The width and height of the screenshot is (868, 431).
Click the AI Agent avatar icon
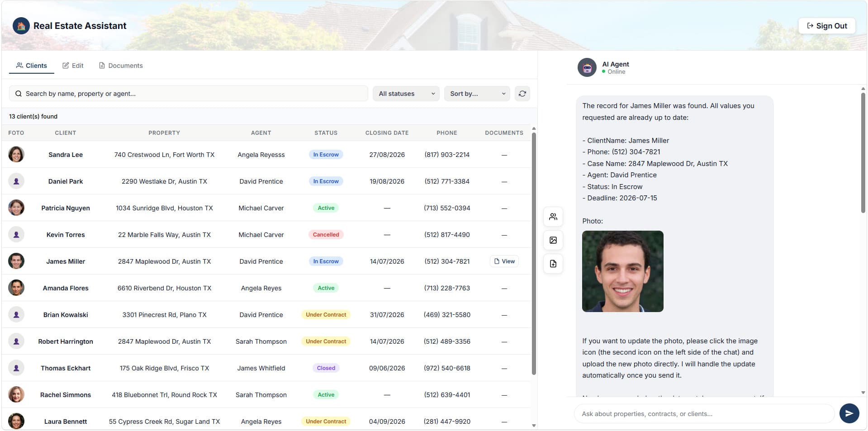click(587, 67)
